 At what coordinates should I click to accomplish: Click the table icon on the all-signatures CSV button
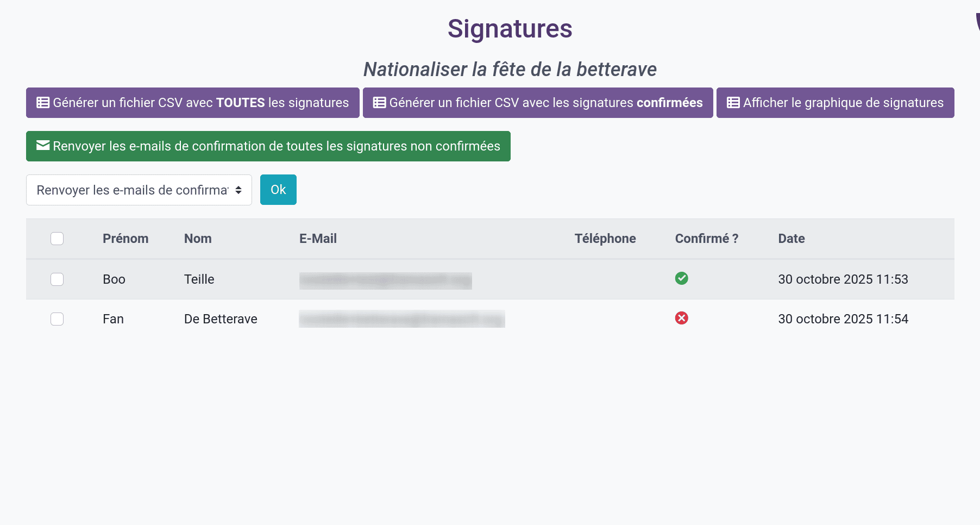coord(43,103)
